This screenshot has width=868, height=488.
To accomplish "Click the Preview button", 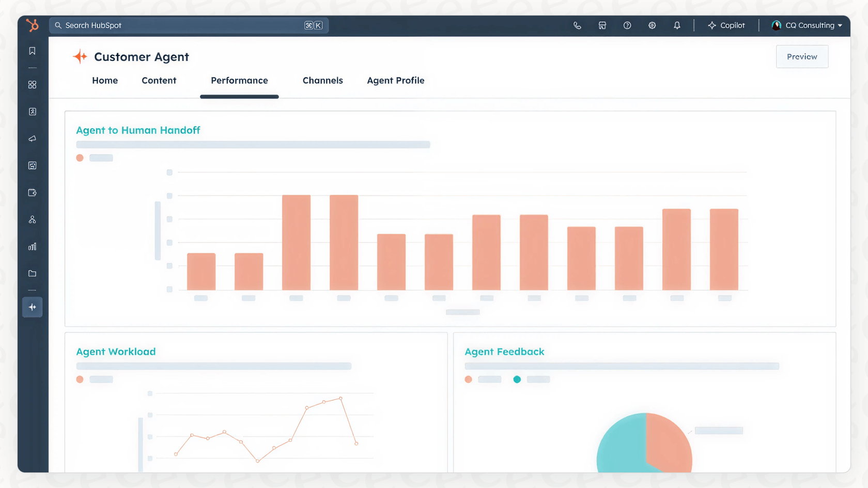I will (802, 56).
